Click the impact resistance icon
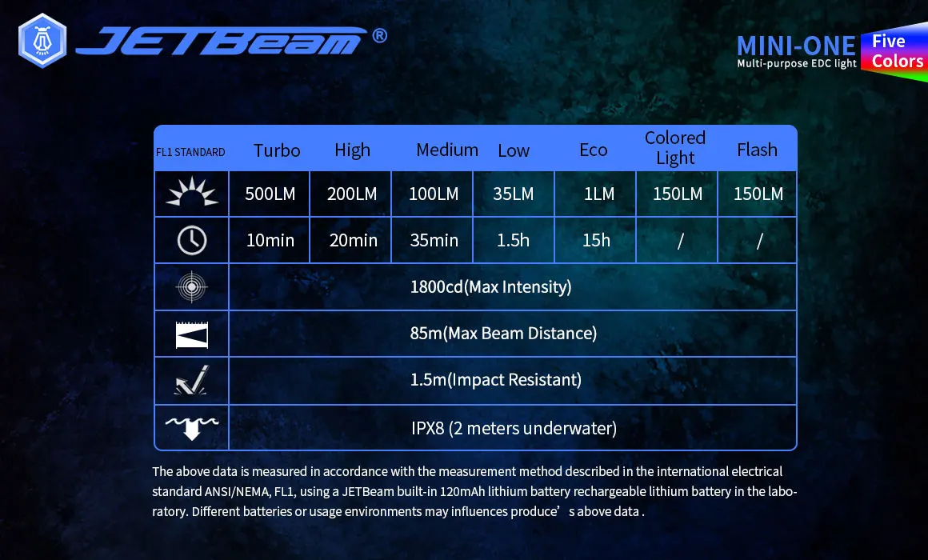Image resolution: width=928 pixels, height=560 pixels. point(192,380)
